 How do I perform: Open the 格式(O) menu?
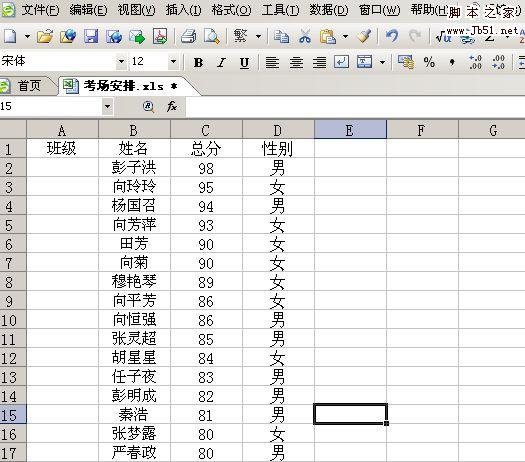(231, 10)
